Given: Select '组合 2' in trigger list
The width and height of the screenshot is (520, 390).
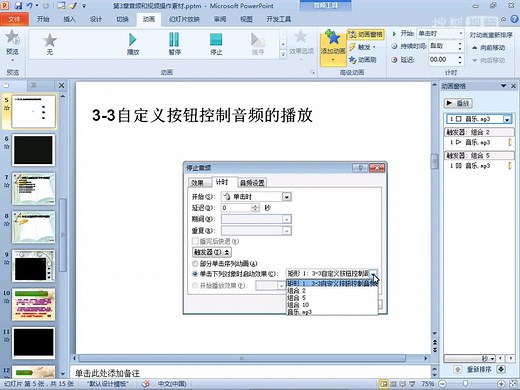Looking at the screenshot, I should click(x=332, y=290).
